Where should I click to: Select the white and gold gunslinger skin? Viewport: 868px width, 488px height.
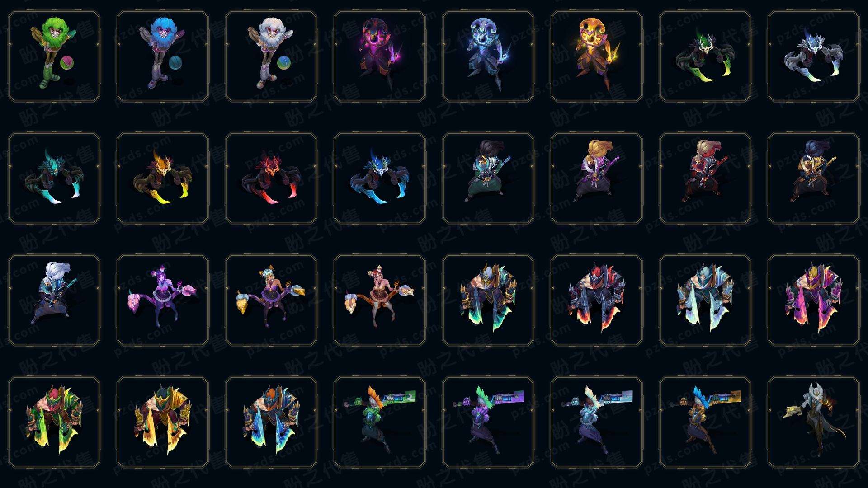[814, 422]
